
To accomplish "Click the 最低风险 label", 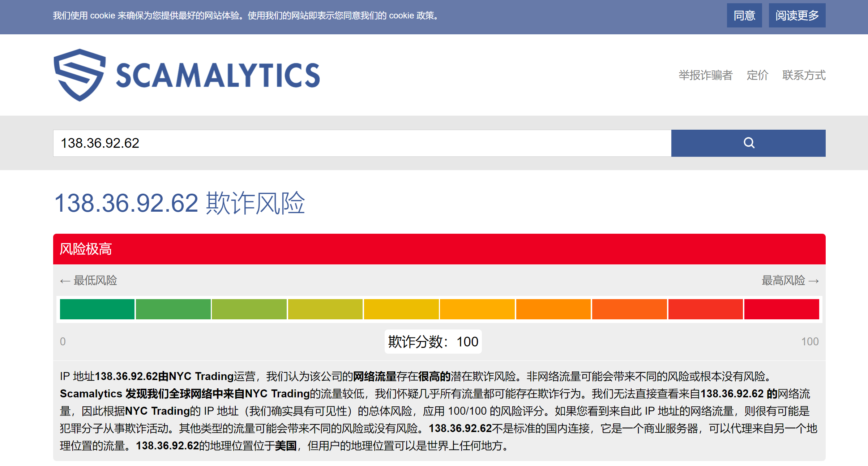I will click(x=89, y=281).
